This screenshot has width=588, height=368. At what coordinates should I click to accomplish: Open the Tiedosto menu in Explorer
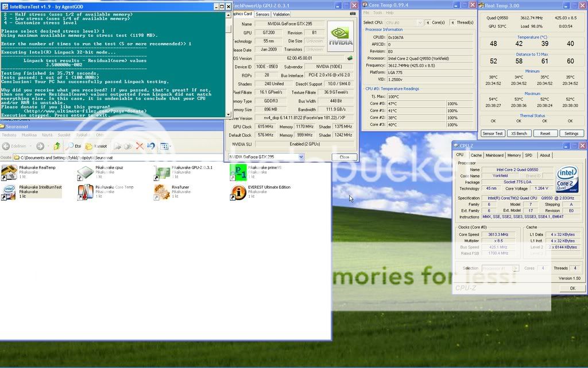(x=9, y=135)
